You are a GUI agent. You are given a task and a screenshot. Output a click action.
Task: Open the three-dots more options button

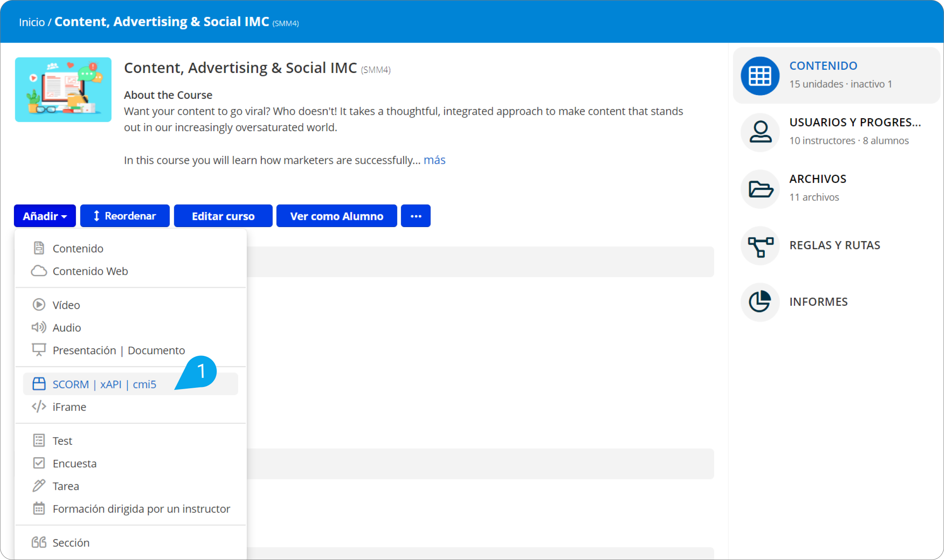pyautogui.click(x=415, y=216)
